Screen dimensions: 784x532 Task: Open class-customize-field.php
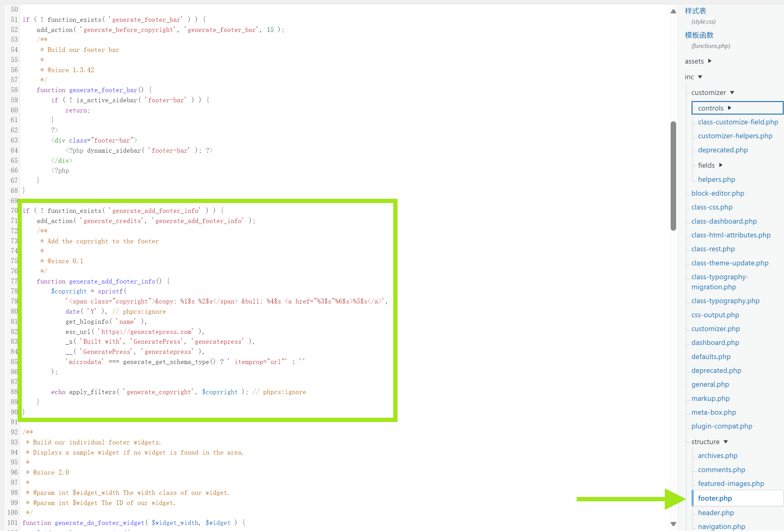(738, 122)
